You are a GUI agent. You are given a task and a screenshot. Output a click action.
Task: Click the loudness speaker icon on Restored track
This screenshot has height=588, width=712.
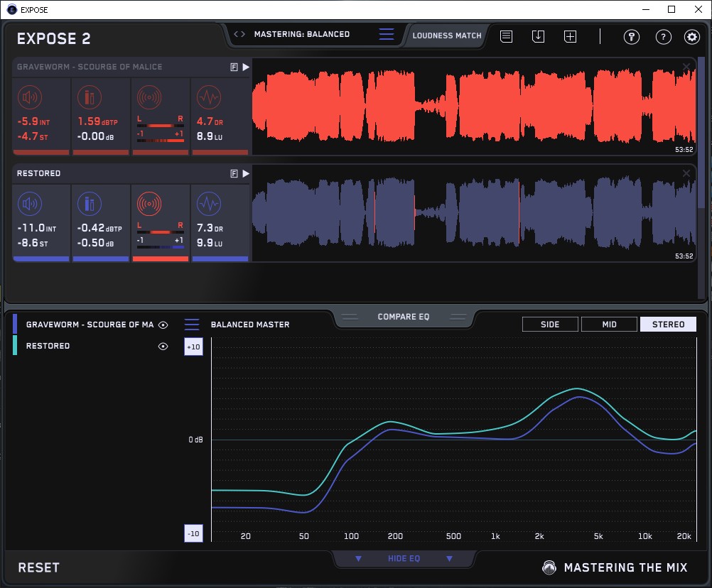click(29, 205)
